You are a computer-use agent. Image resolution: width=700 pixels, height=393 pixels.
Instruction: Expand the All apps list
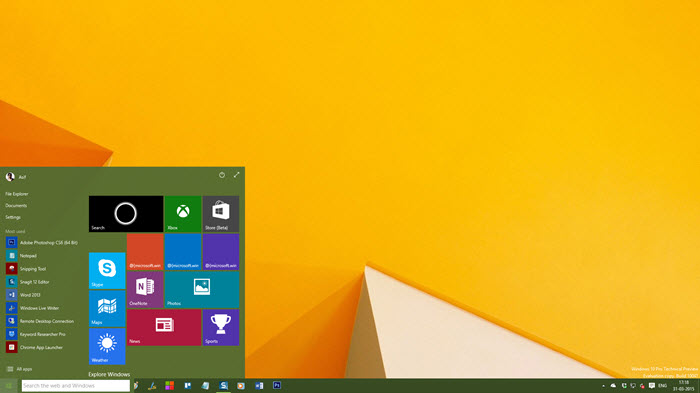pyautogui.click(x=19, y=369)
